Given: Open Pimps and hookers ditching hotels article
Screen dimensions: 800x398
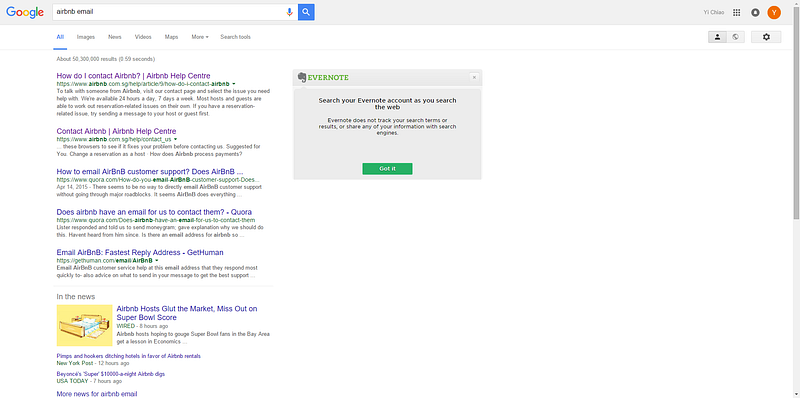Looking at the screenshot, I should (x=129, y=356).
